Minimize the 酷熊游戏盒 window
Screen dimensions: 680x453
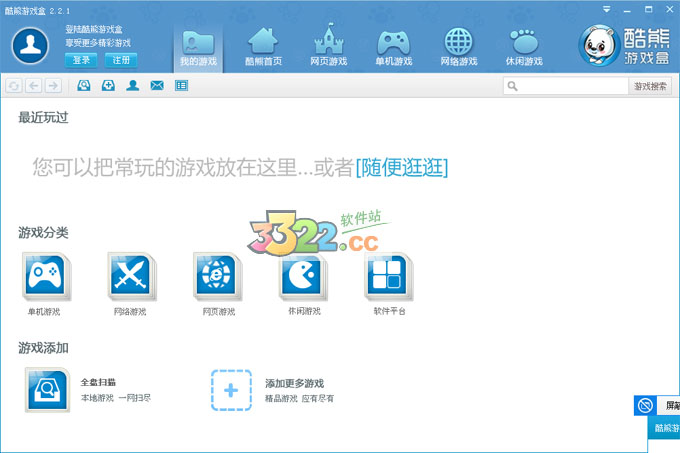627,10
